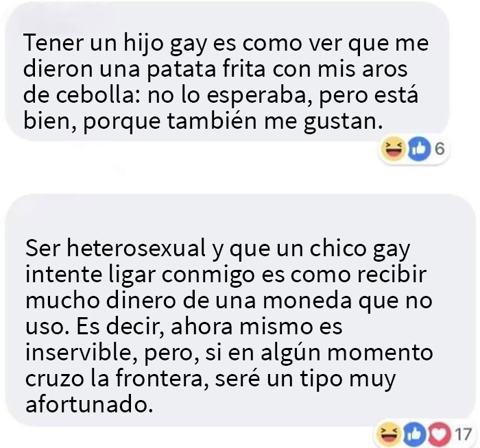This screenshot has width=480, height=448.
Task: Click the Haha emoji on the heterosexual comment
Action: tap(388, 434)
